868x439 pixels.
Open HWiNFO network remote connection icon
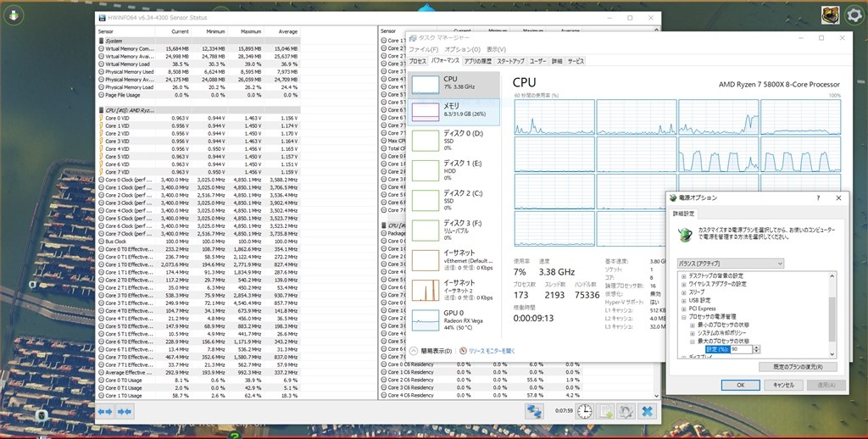534,411
